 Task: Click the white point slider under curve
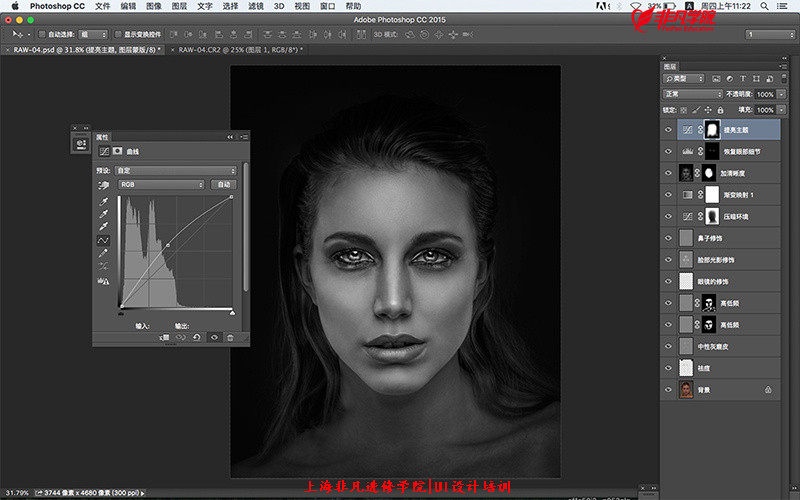coord(233,312)
